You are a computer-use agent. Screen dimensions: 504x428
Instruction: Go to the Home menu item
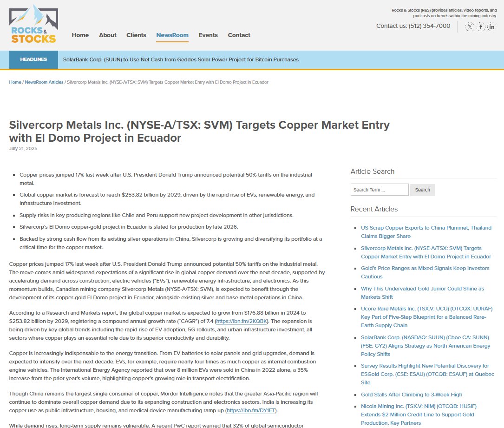[80, 35]
